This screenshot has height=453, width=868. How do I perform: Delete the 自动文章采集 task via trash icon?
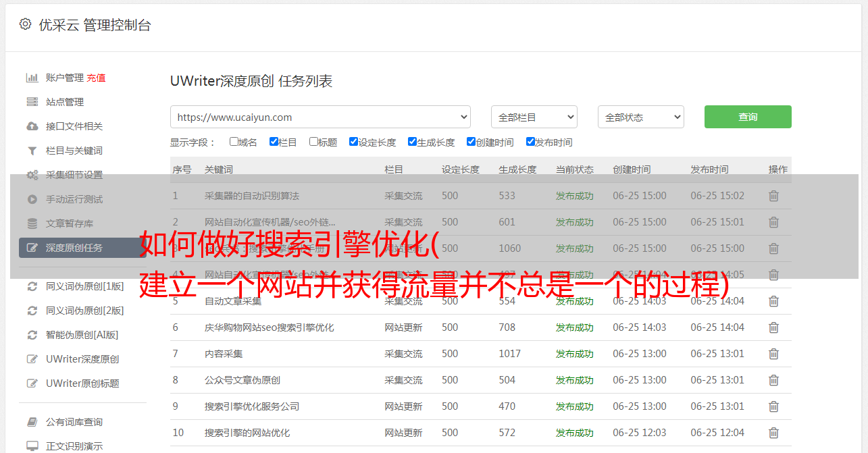tap(774, 301)
